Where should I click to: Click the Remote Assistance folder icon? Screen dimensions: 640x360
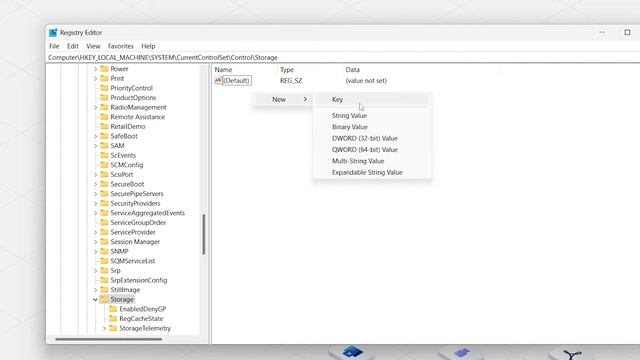pyautogui.click(x=104, y=117)
